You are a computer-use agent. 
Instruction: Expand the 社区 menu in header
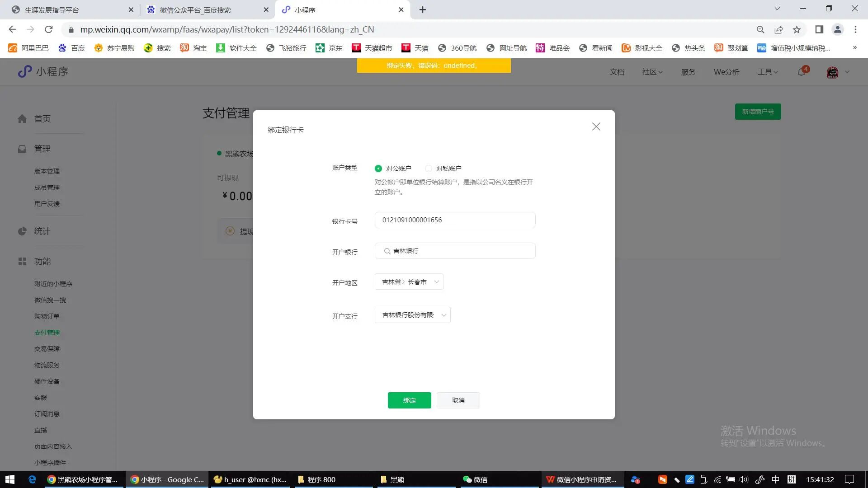652,72
